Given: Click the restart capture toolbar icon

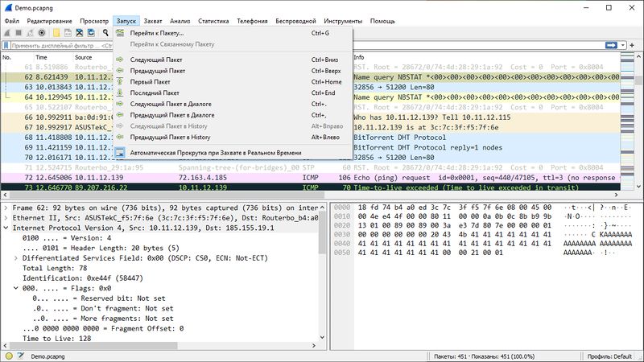Looking at the screenshot, I should (x=30, y=33).
